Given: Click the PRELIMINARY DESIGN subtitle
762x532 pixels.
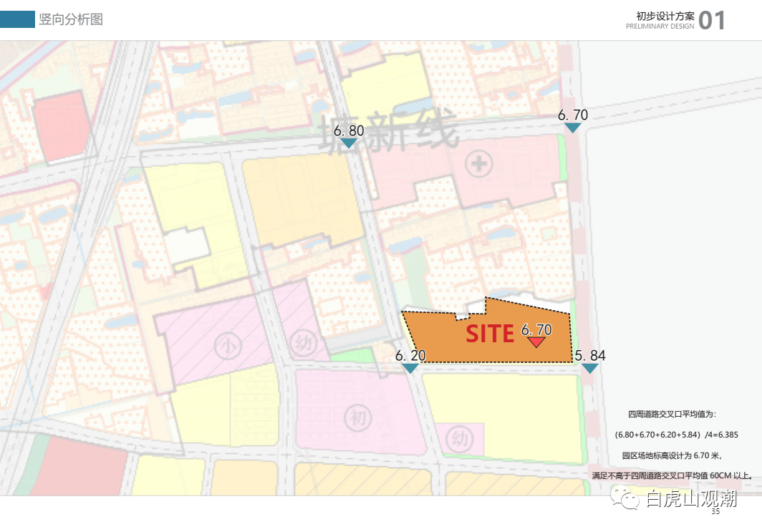Looking at the screenshot, I should pos(660,26).
